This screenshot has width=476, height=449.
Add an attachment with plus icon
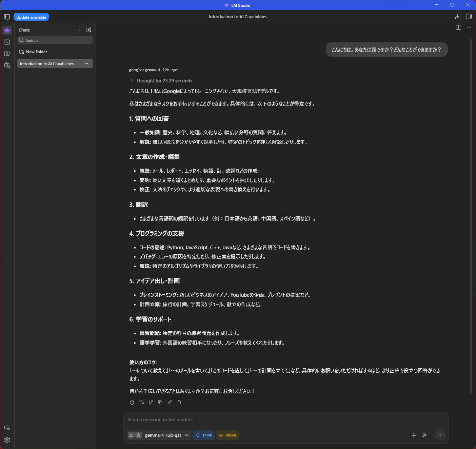click(414, 435)
